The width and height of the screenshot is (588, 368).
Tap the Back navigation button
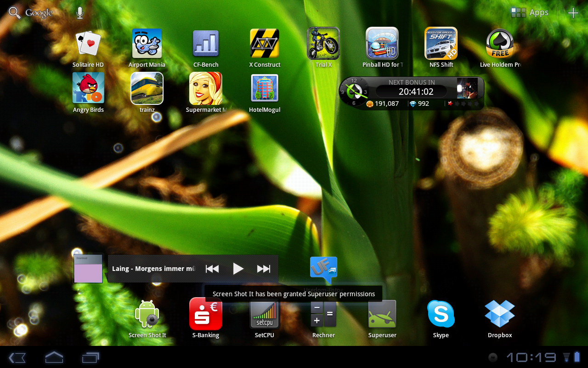click(x=17, y=357)
